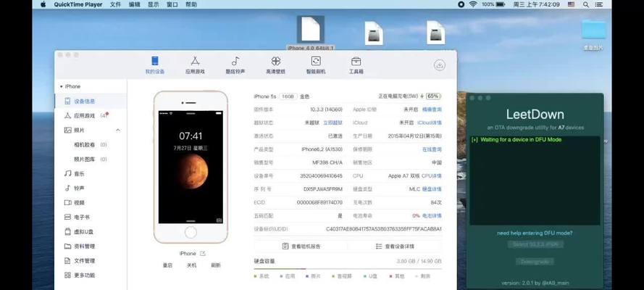
Task: Click the 硬盘容量 storage usage bar
Action: click(348, 269)
